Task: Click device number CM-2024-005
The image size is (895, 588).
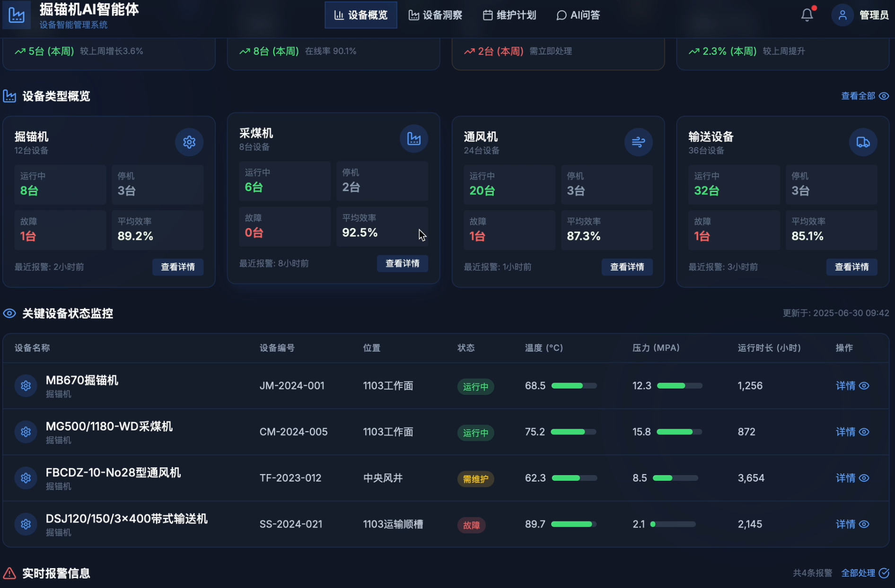Action: pyautogui.click(x=293, y=432)
